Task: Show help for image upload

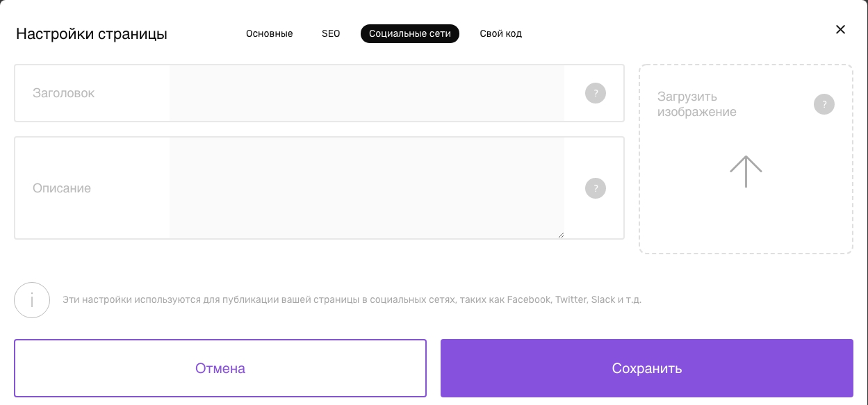Action: (x=824, y=104)
